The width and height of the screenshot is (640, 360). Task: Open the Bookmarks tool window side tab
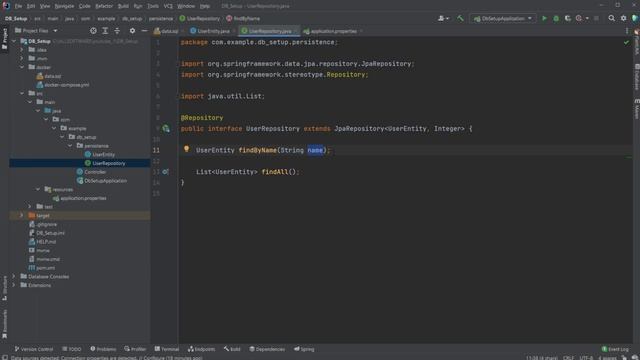coord(4,323)
